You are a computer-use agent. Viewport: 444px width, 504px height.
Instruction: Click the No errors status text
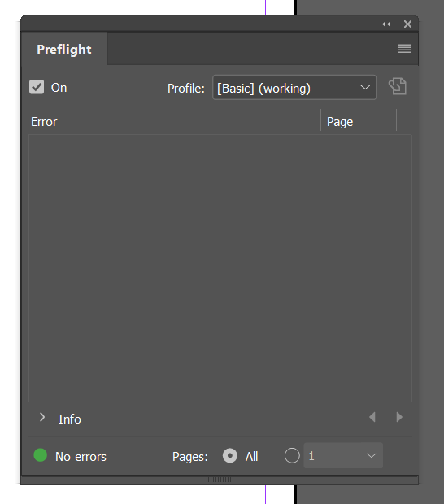point(81,457)
